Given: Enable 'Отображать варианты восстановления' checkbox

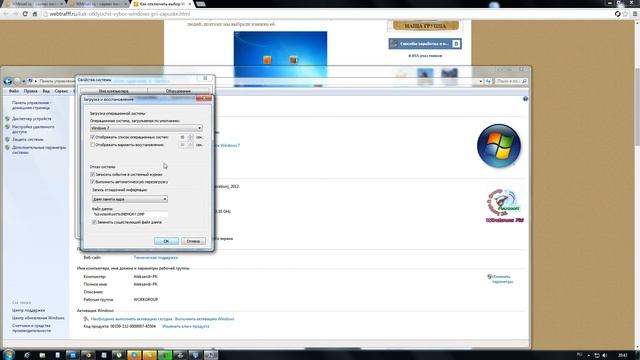Looking at the screenshot, I should pyautogui.click(x=93, y=145).
